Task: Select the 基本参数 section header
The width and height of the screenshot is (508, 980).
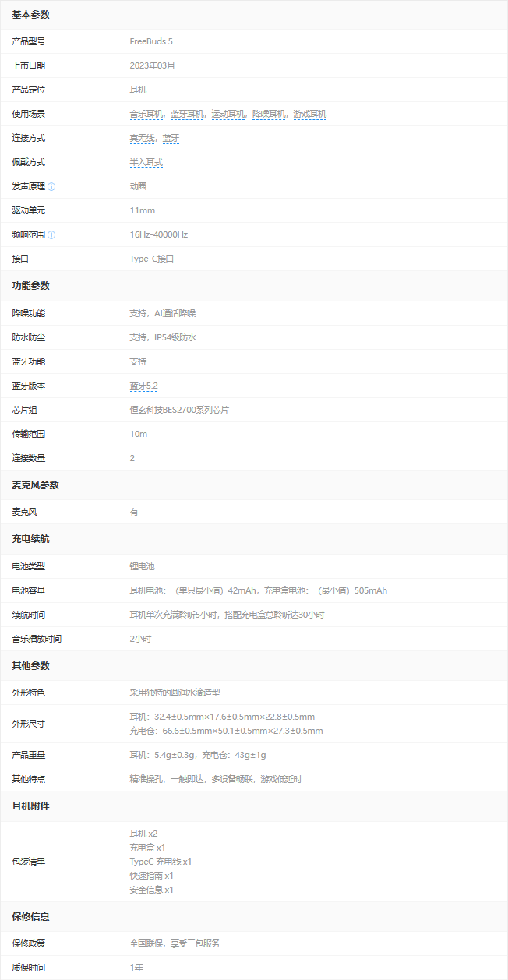Action: [30, 15]
